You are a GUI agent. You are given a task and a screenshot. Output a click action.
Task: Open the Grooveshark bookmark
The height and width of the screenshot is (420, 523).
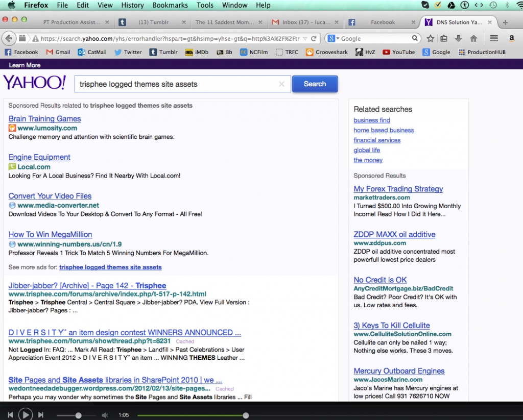click(327, 52)
